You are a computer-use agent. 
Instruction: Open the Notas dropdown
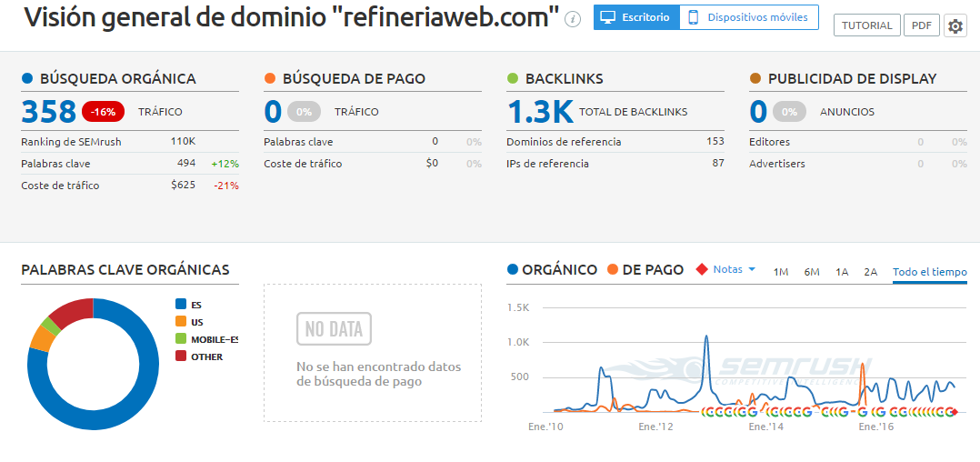pos(735,269)
